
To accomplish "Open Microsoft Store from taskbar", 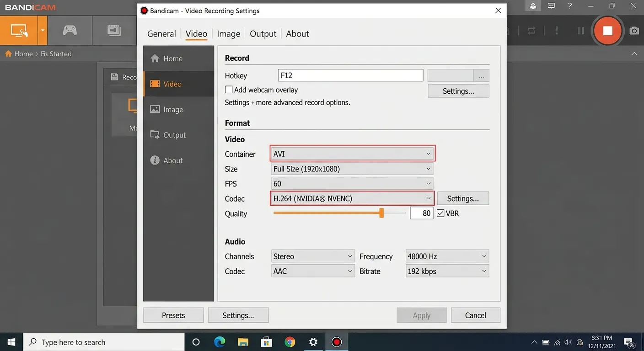I will [x=266, y=342].
